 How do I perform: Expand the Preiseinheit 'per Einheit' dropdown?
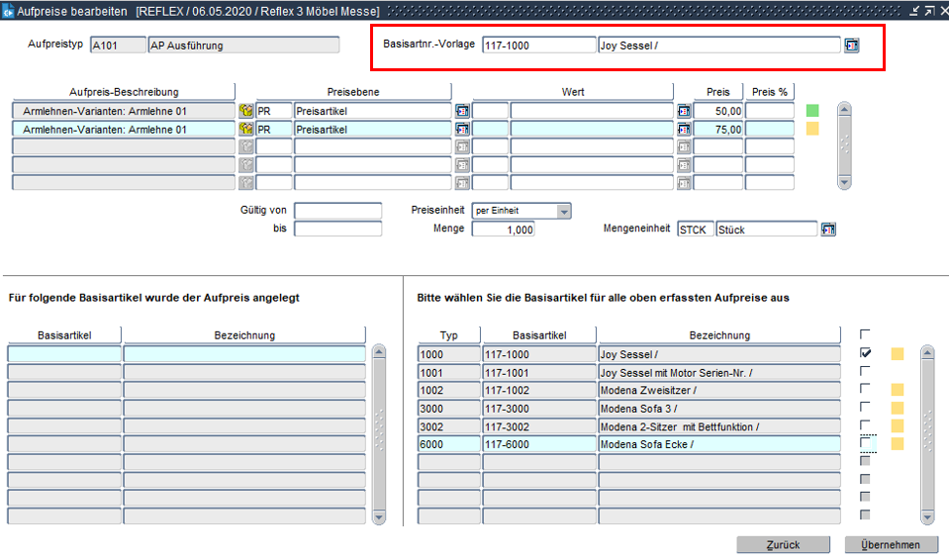(x=563, y=211)
